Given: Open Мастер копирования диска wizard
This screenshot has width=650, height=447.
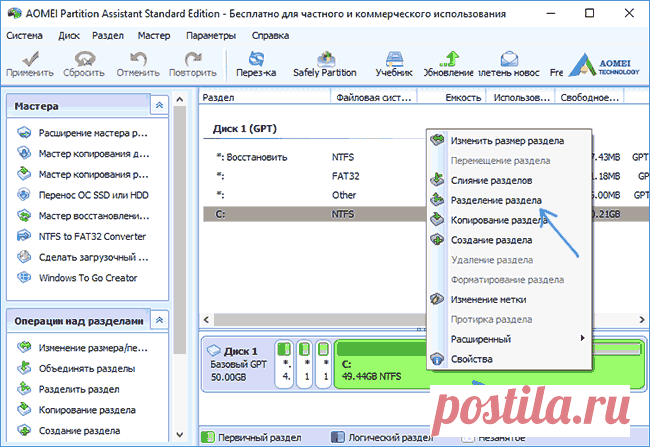Looking at the screenshot, I should pos(82,154).
